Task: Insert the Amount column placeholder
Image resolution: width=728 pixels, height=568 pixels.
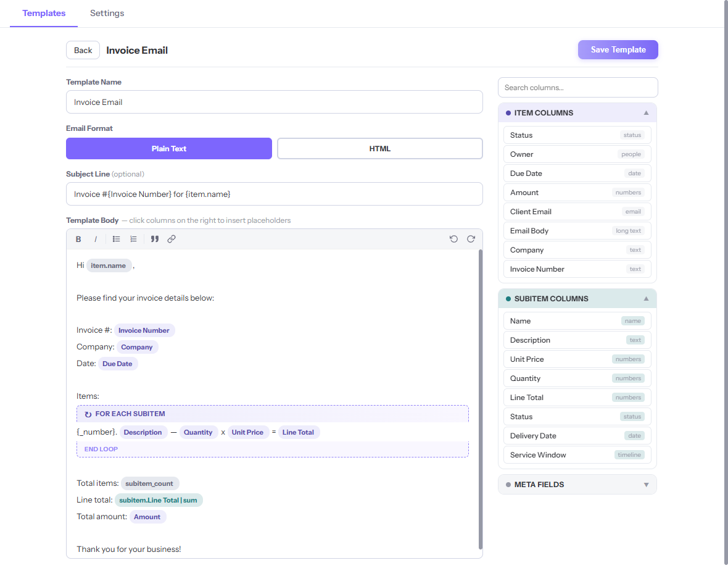Action: click(577, 192)
